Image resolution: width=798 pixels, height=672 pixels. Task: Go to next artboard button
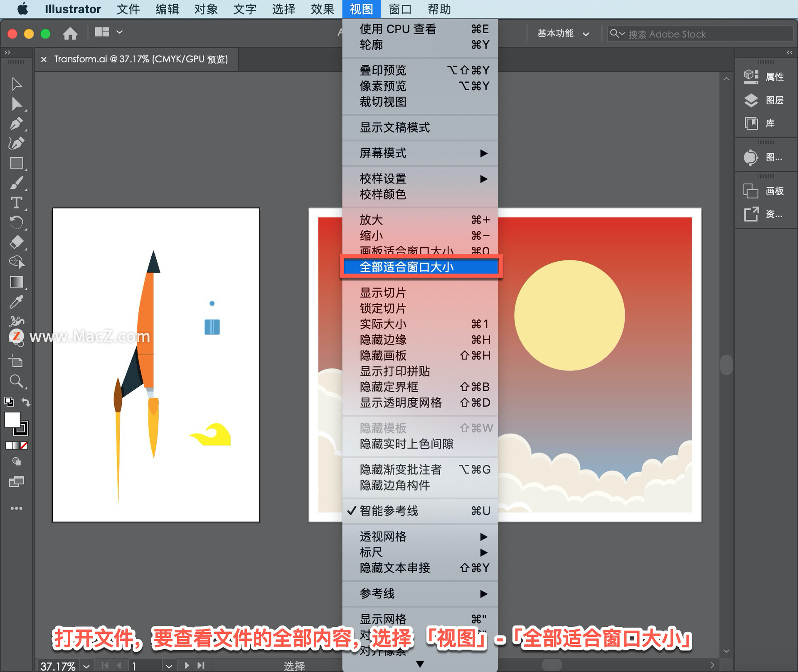tap(187, 666)
